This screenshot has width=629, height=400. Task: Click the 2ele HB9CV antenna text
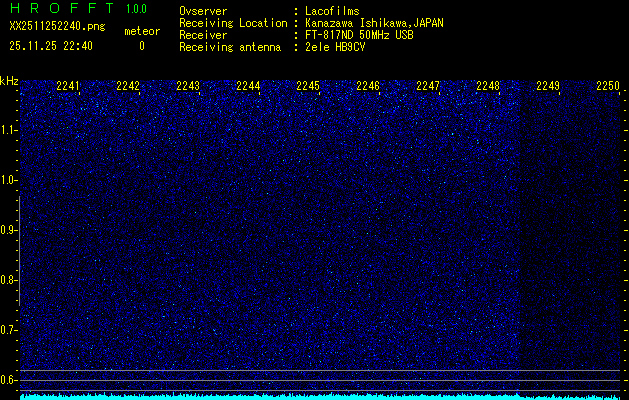click(336, 47)
